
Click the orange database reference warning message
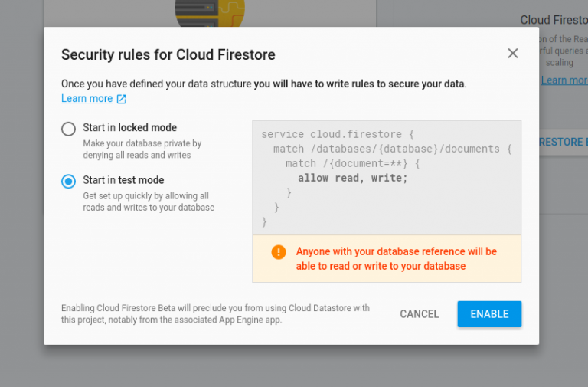(396, 259)
